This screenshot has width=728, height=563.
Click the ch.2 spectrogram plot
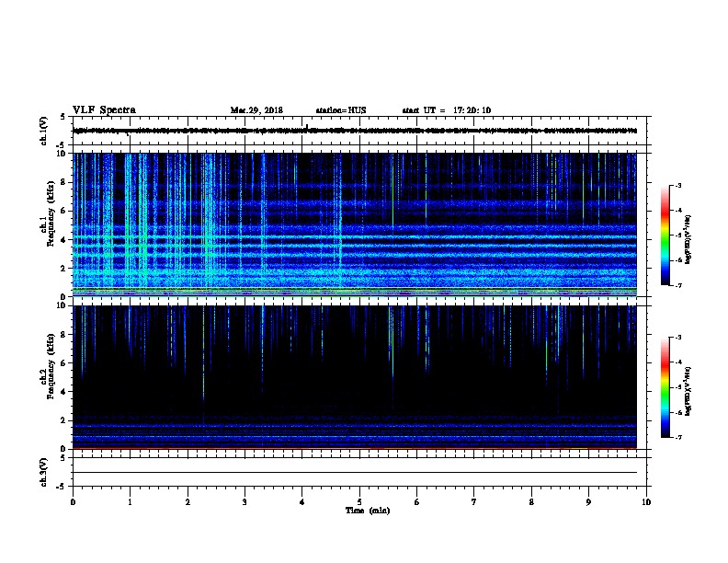[355, 377]
